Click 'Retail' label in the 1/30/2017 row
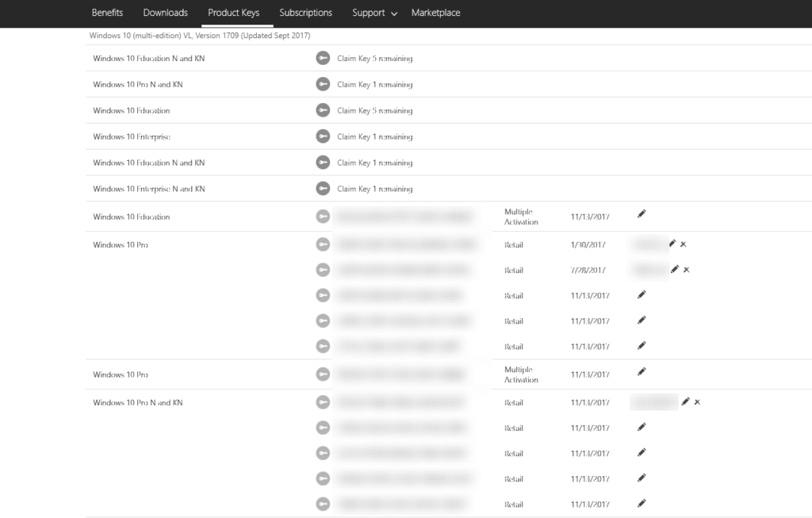The image size is (812, 518). (x=514, y=244)
